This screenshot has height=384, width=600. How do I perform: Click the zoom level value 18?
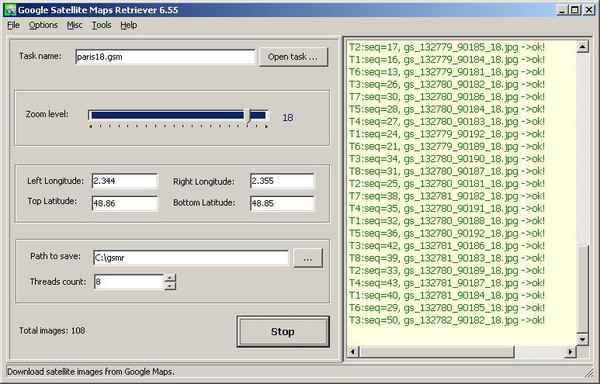(288, 118)
